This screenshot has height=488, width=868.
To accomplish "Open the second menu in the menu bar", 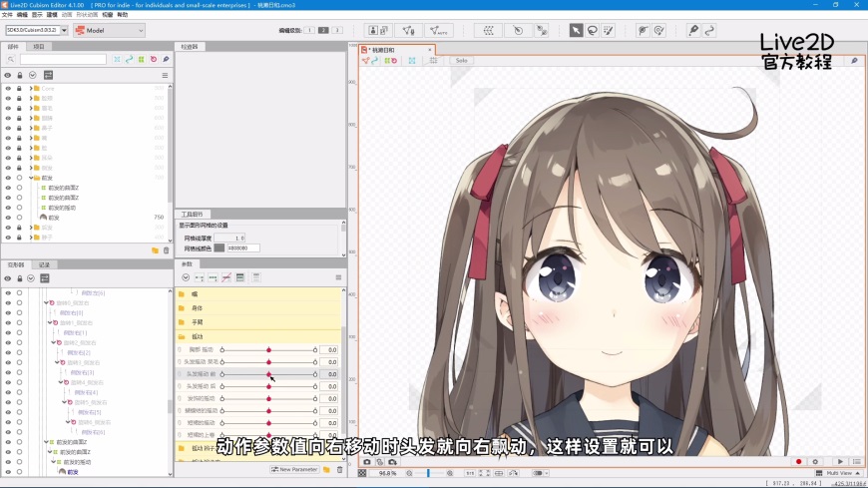I will 22,15.
